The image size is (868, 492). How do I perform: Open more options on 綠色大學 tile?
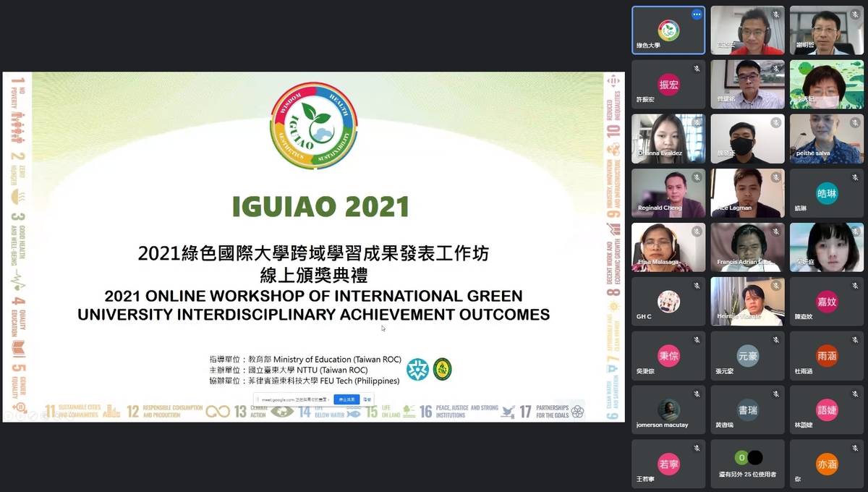click(697, 14)
